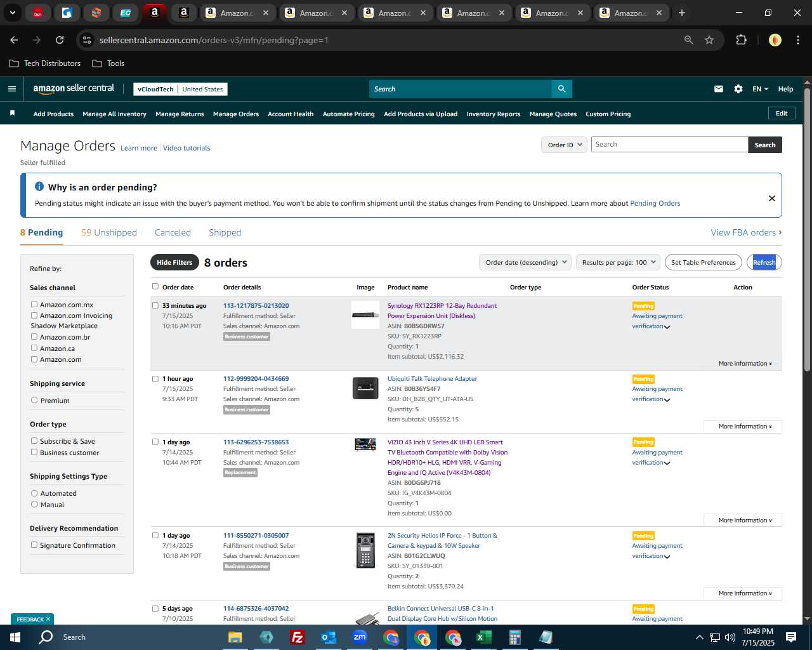Click the search magnifier button in header
This screenshot has width=812, height=650.
[x=561, y=89]
